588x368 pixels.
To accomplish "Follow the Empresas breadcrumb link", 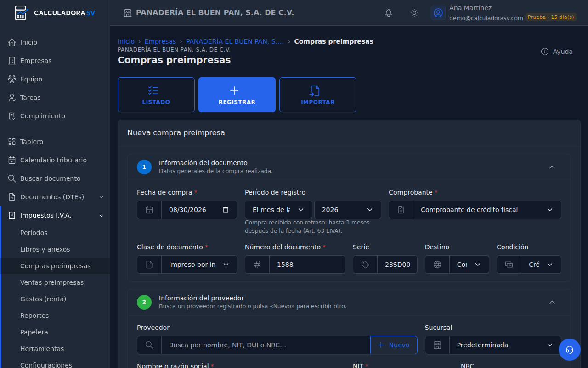I will [x=160, y=41].
